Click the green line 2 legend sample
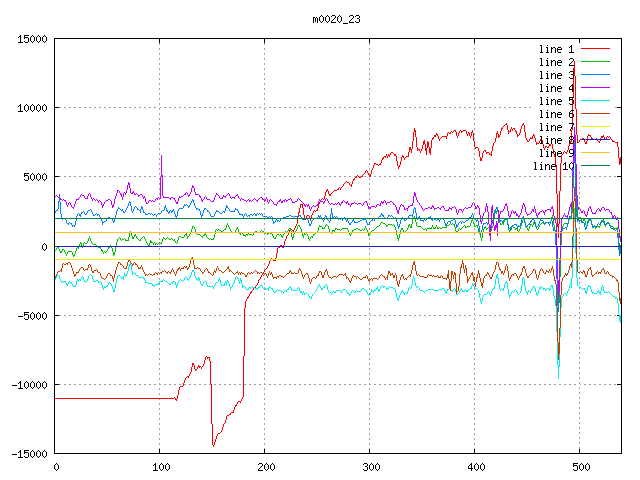 click(x=595, y=62)
